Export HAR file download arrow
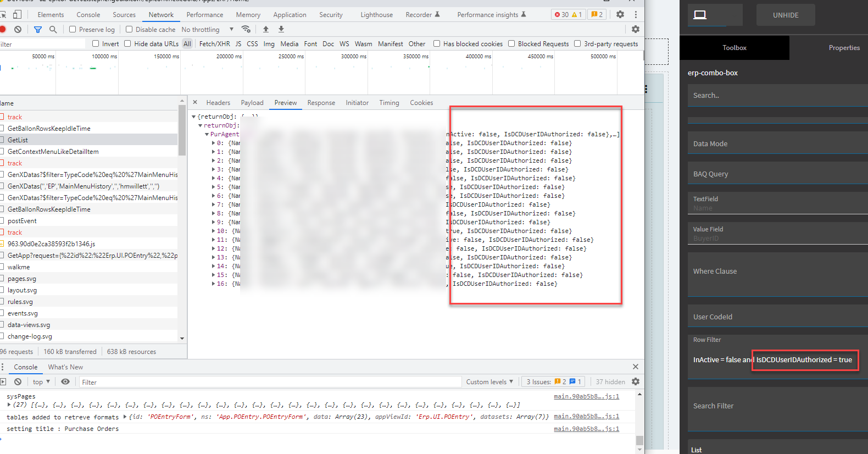The width and height of the screenshot is (868, 454). [281, 29]
